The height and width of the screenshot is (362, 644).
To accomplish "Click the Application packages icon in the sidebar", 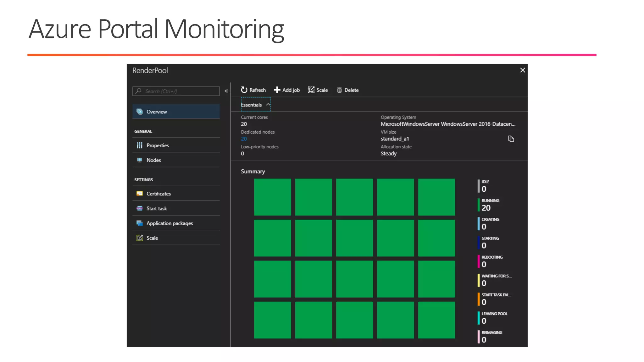I will pos(140,223).
